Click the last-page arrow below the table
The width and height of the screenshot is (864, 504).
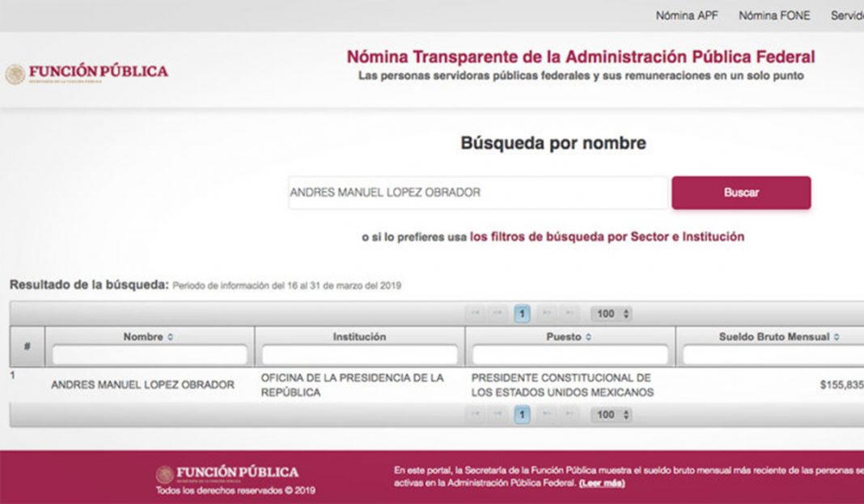click(x=569, y=414)
